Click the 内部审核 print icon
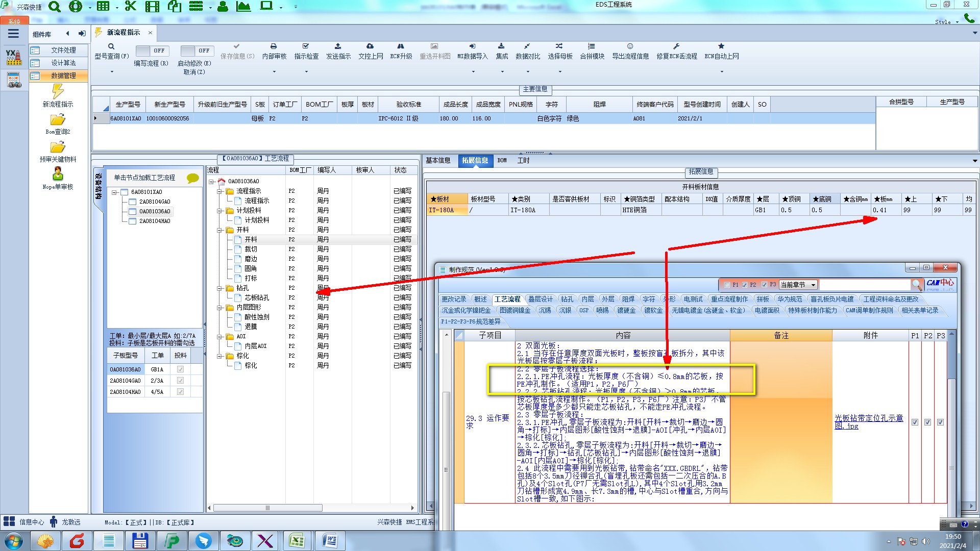The width and height of the screenshot is (980, 551). 274,46
